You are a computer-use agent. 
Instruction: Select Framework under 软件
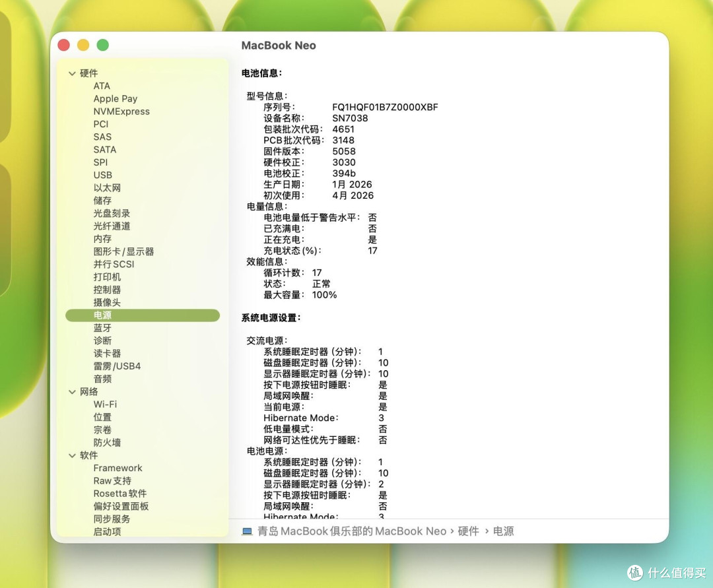tap(118, 468)
